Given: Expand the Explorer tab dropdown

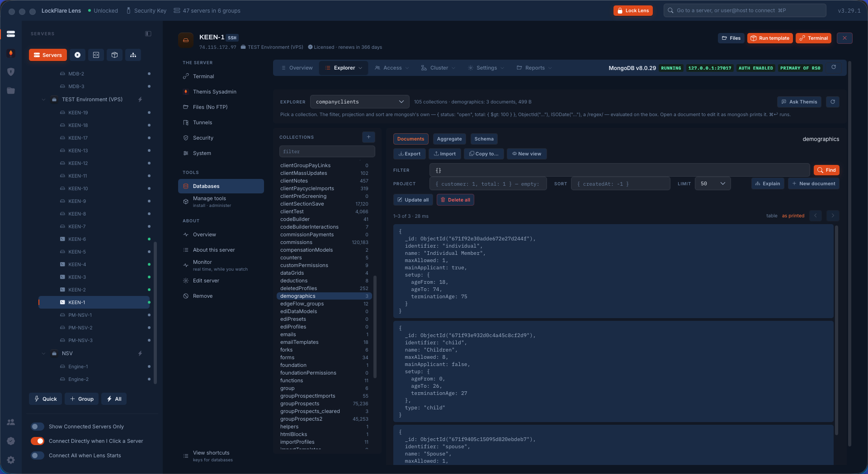Looking at the screenshot, I should point(361,68).
